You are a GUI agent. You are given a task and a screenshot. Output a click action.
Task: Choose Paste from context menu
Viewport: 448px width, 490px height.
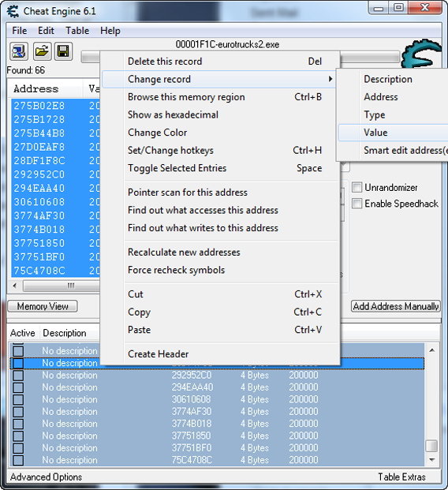pos(220,330)
